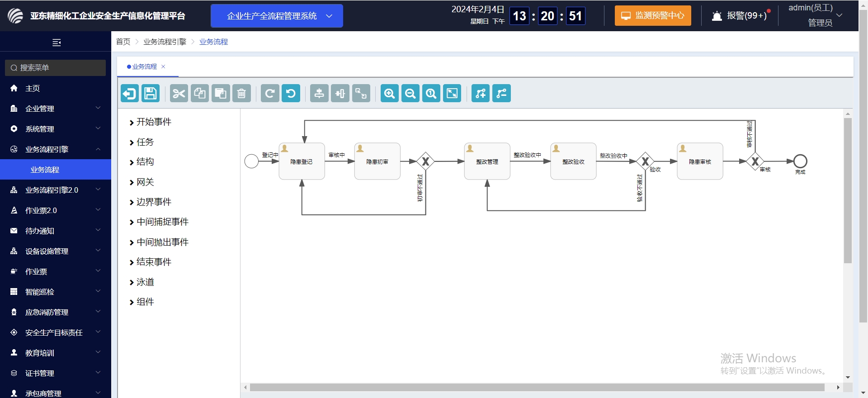Reset zoom to actual size

pos(431,94)
